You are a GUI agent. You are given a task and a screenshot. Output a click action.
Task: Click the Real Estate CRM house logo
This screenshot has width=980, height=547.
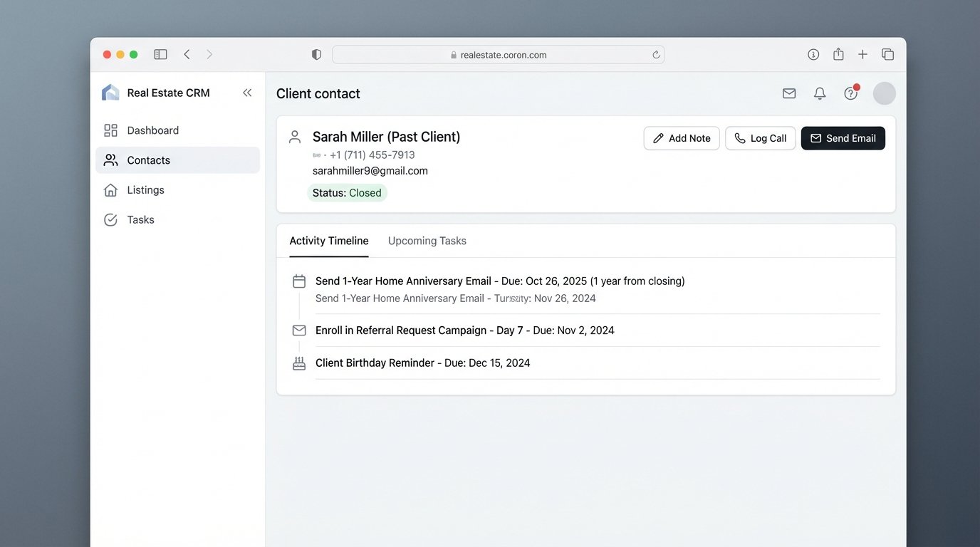point(110,92)
